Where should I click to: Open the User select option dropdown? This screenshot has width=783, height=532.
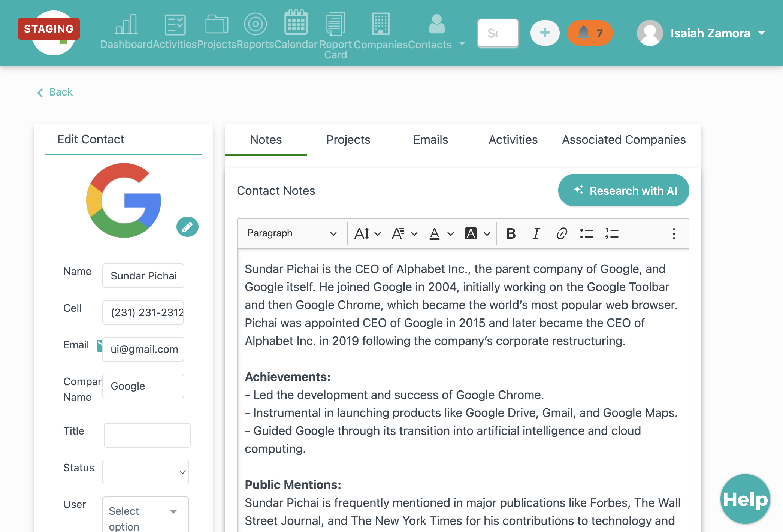tap(145, 514)
